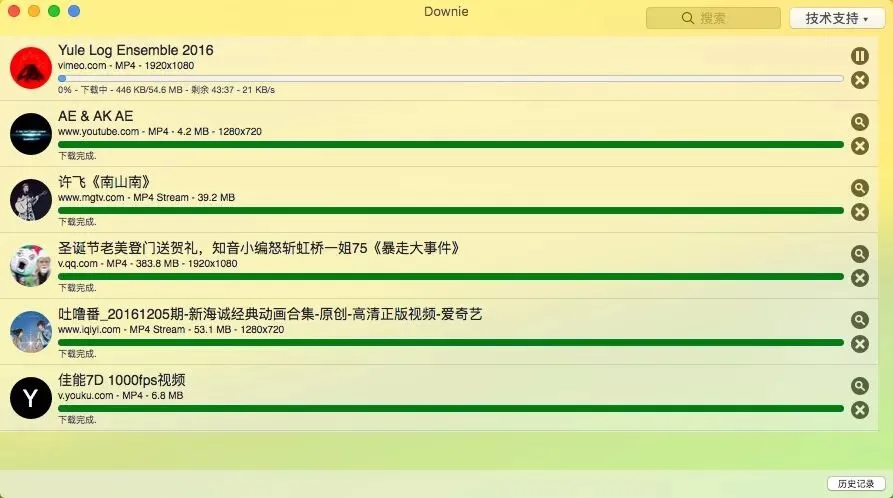Click the AE & AK AE green progress bar
The image size is (893, 498).
pos(450,145)
